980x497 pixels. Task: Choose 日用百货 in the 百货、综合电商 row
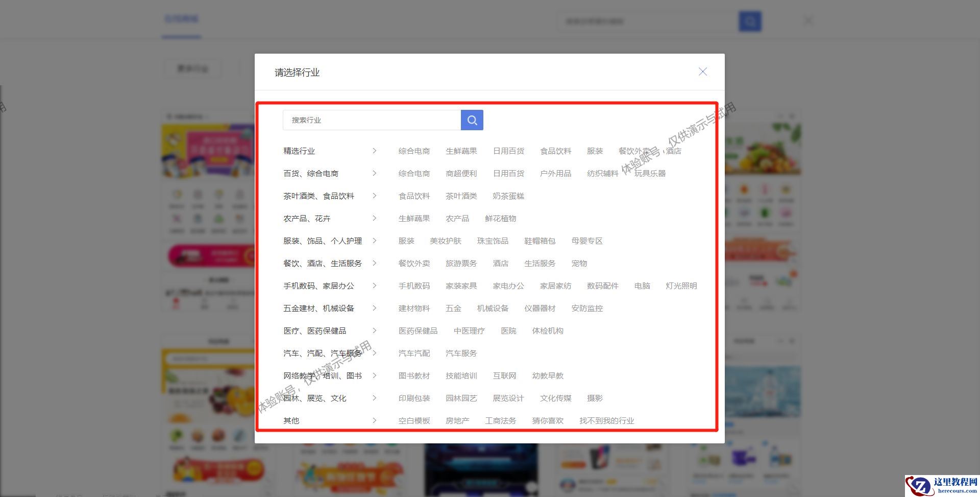508,174
